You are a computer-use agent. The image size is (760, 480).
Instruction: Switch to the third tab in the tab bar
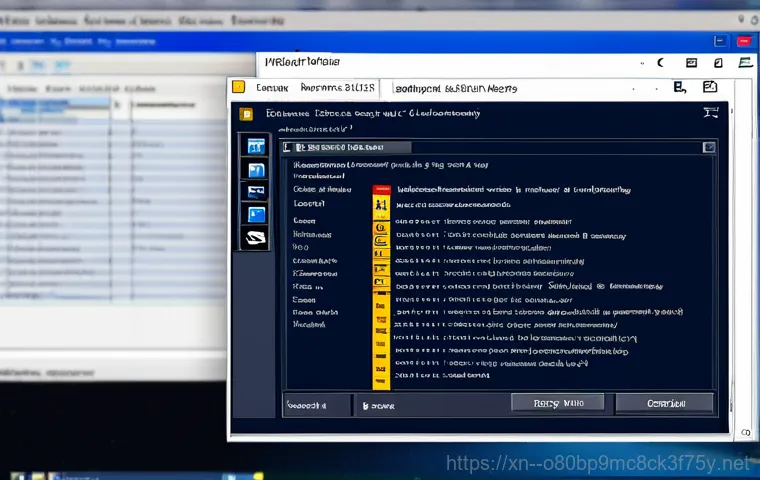456,88
